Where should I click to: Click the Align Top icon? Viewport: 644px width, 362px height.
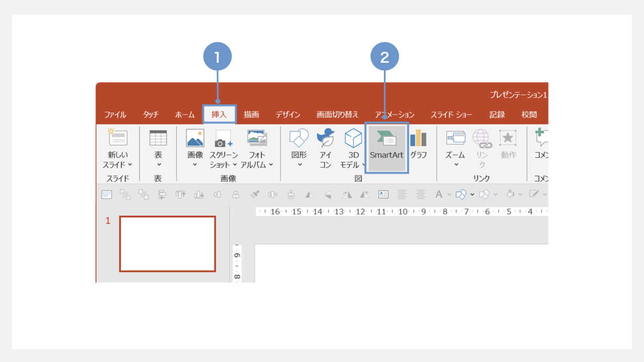(181, 194)
